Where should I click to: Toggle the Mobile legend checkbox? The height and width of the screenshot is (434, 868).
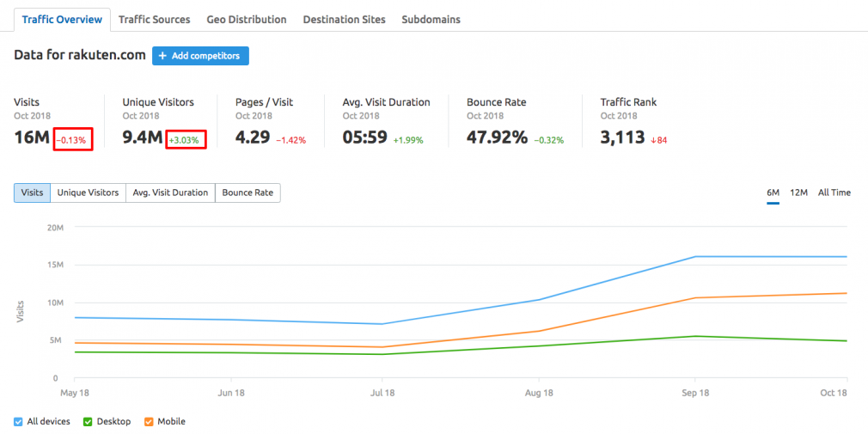coord(149,421)
